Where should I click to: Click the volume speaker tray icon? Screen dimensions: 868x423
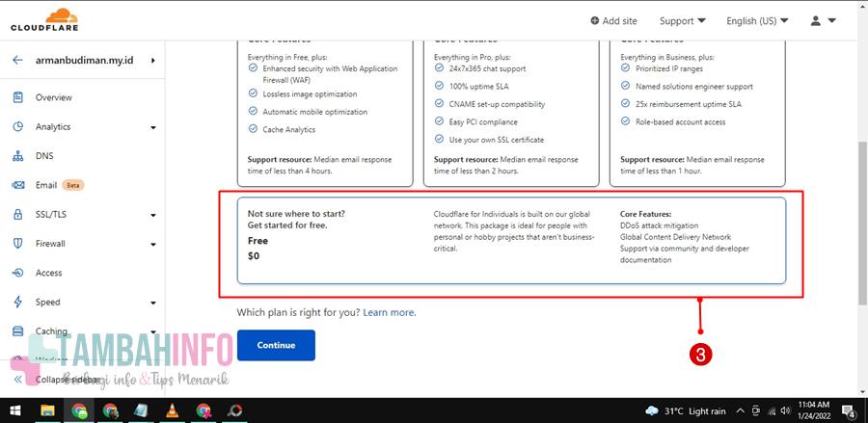785,410
